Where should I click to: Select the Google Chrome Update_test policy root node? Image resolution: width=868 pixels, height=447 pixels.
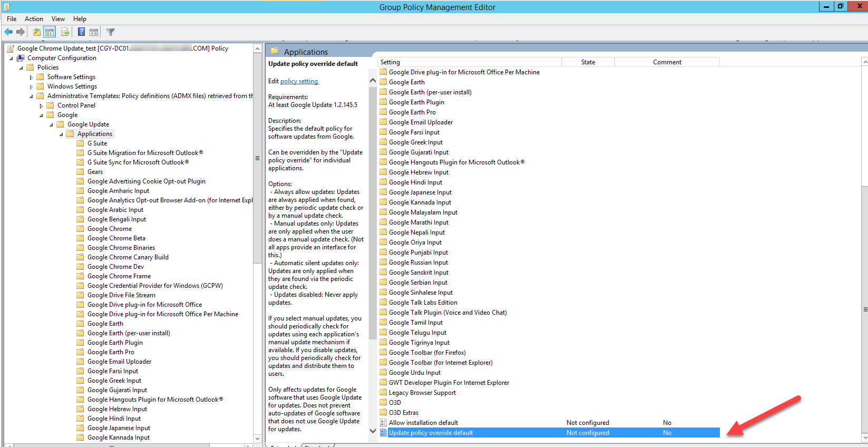pos(123,48)
